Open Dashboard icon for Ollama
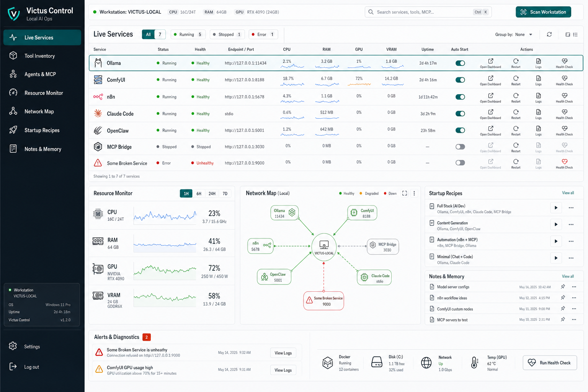The height and width of the screenshot is (392, 588). (x=490, y=61)
